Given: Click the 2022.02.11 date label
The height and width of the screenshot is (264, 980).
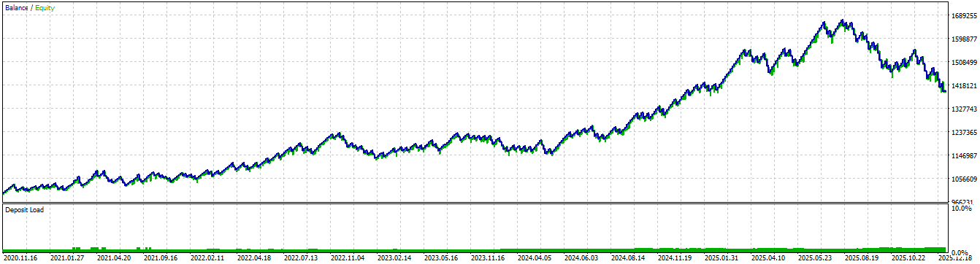Looking at the screenshot, I should (208, 257).
